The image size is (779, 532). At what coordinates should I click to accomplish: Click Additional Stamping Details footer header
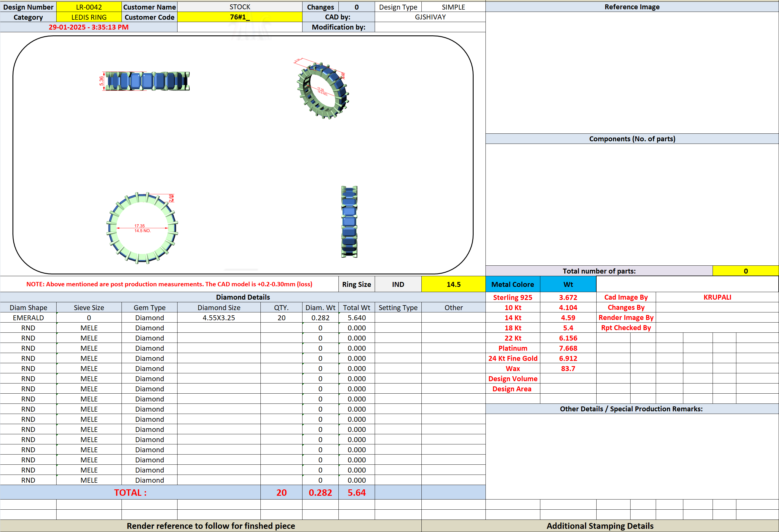coord(600,526)
